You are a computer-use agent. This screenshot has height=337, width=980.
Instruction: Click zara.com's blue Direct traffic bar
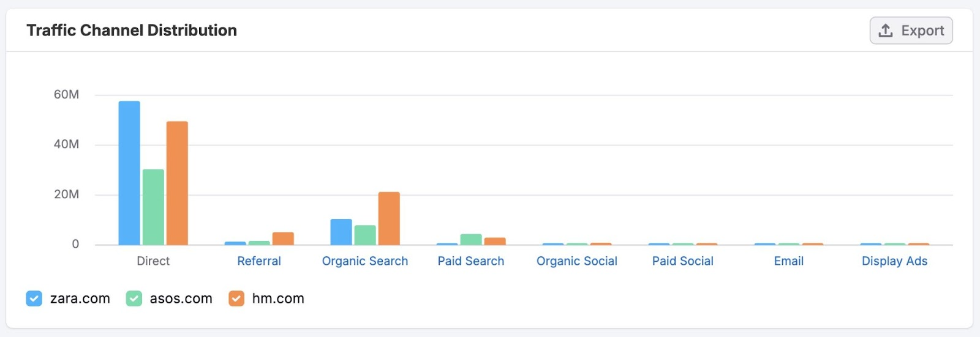[129, 173]
